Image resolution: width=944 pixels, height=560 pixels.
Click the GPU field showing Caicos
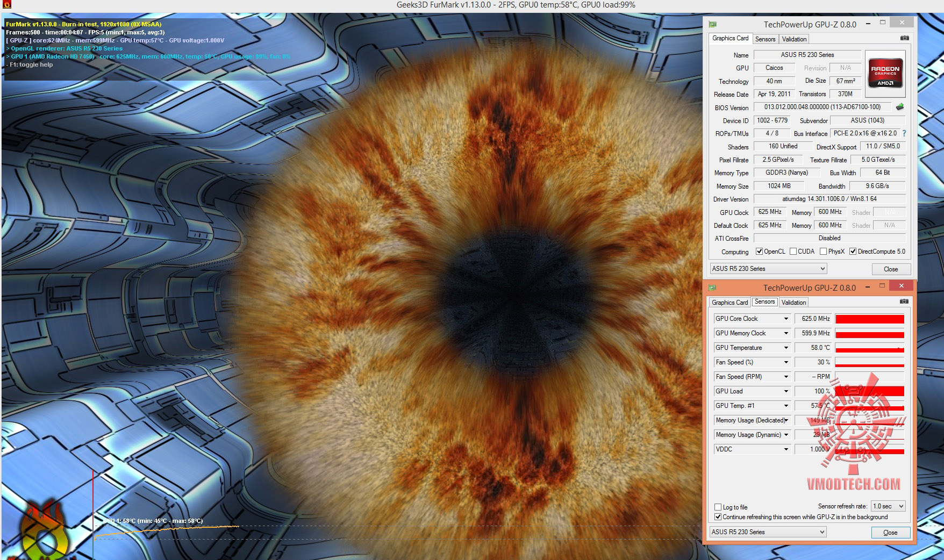point(774,68)
